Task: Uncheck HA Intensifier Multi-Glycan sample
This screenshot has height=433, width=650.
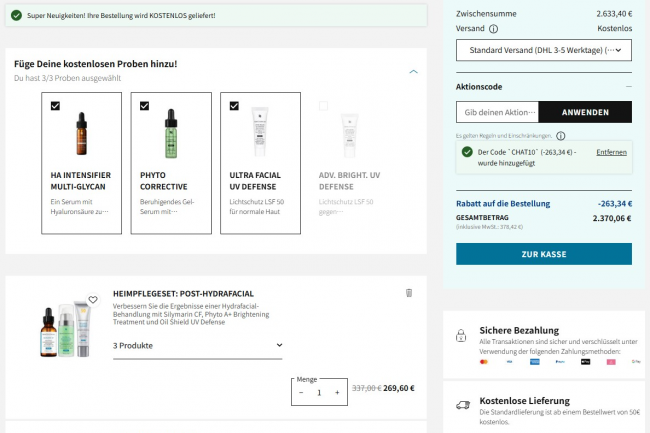Action: tap(55, 105)
